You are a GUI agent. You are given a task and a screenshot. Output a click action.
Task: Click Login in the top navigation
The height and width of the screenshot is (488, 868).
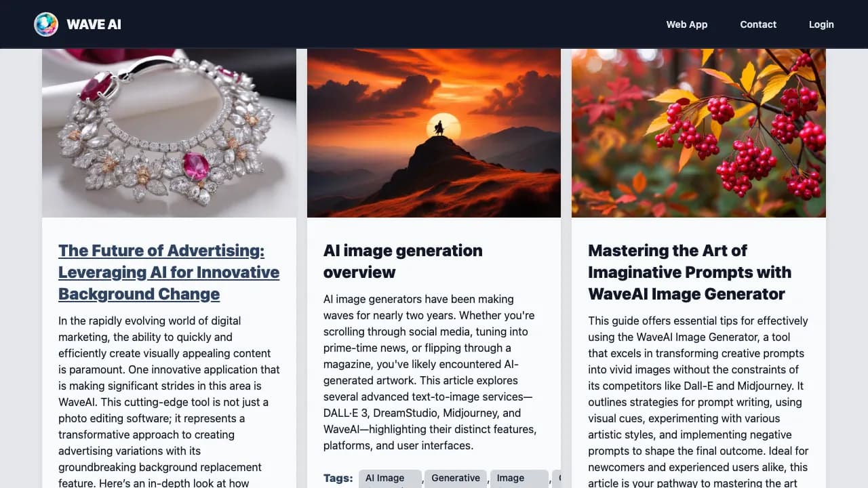coord(821,24)
